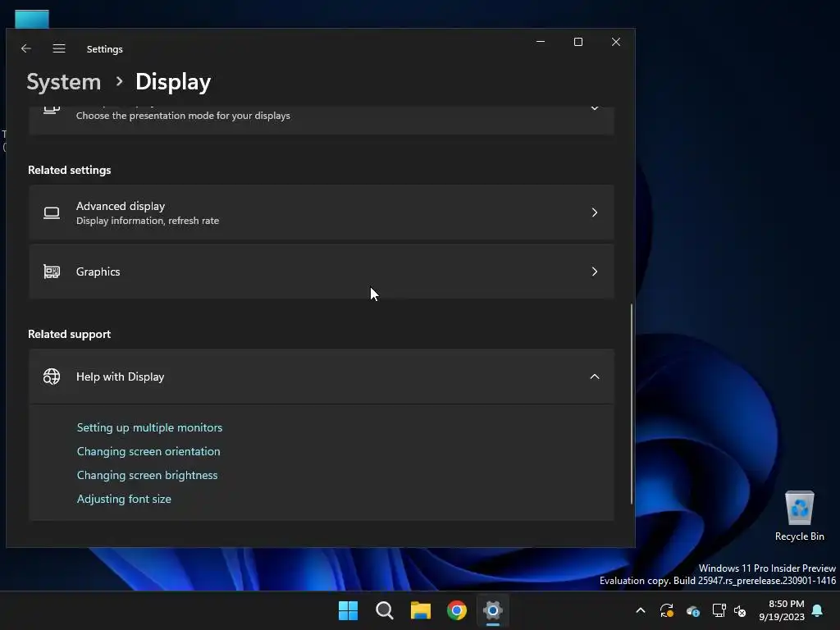The height and width of the screenshot is (630, 840).
Task: Select the Recycle Bin desktop icon
Action: coord(799,516)
